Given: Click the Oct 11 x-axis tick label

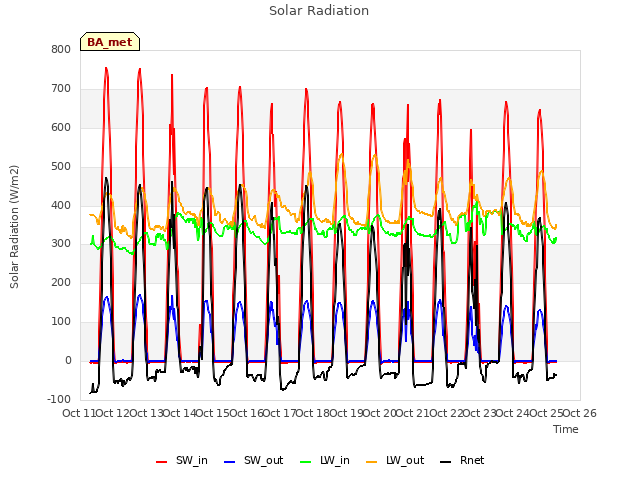Looking at the screenshot, I should click(79, 413).
